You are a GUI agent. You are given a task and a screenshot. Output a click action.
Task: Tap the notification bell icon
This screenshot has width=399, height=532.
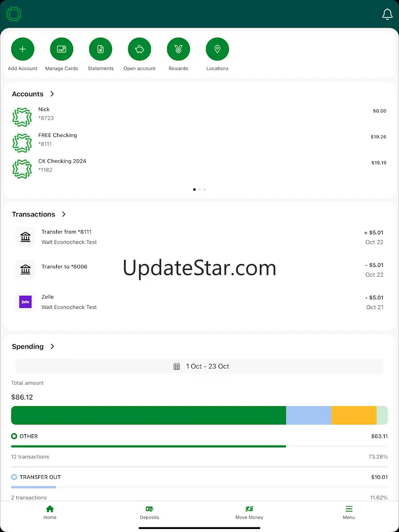(387, 14)
